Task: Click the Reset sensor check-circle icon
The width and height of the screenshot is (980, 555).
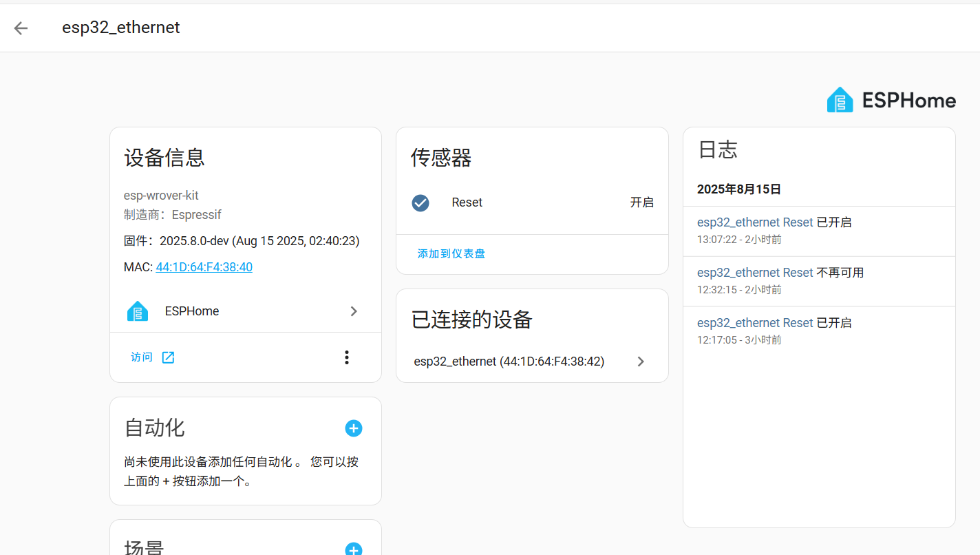Action: (x=420, y=203)
